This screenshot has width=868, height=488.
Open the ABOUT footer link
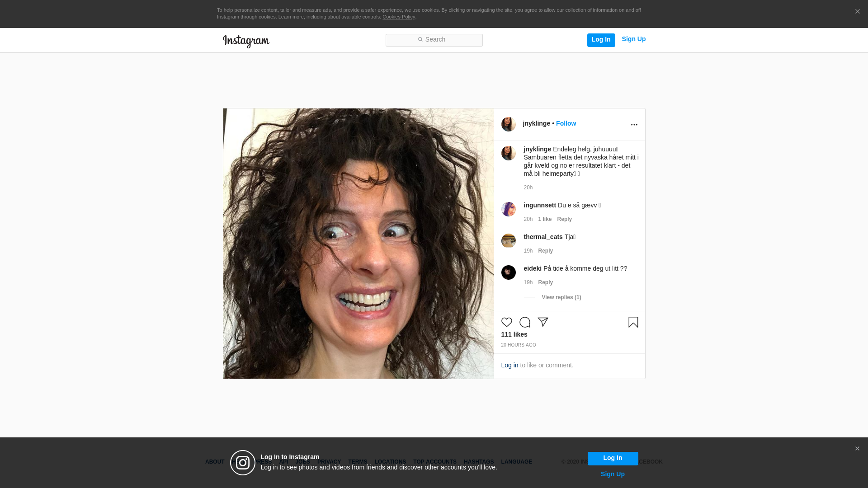(215, 462)
